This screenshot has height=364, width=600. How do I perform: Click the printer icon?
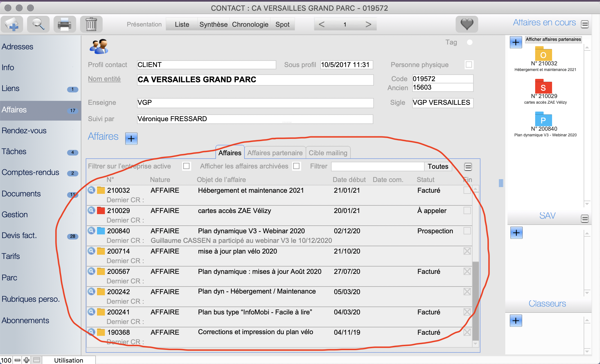point(65,24)
